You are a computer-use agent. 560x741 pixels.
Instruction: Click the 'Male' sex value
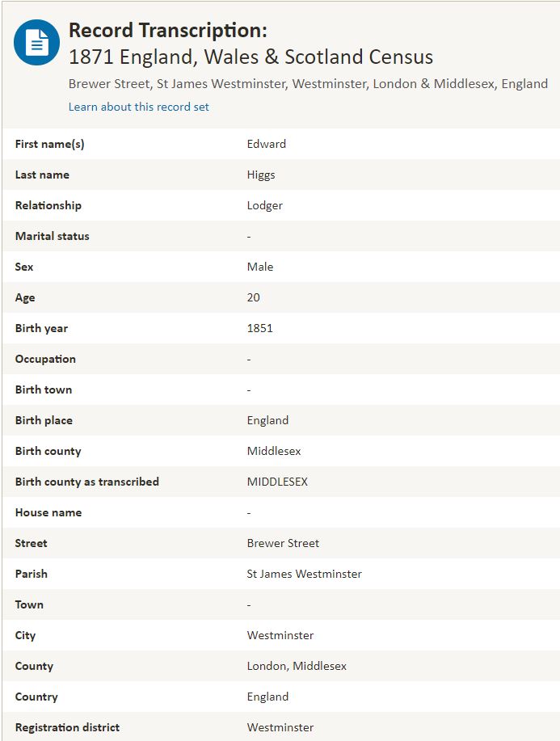pos(260,267)
